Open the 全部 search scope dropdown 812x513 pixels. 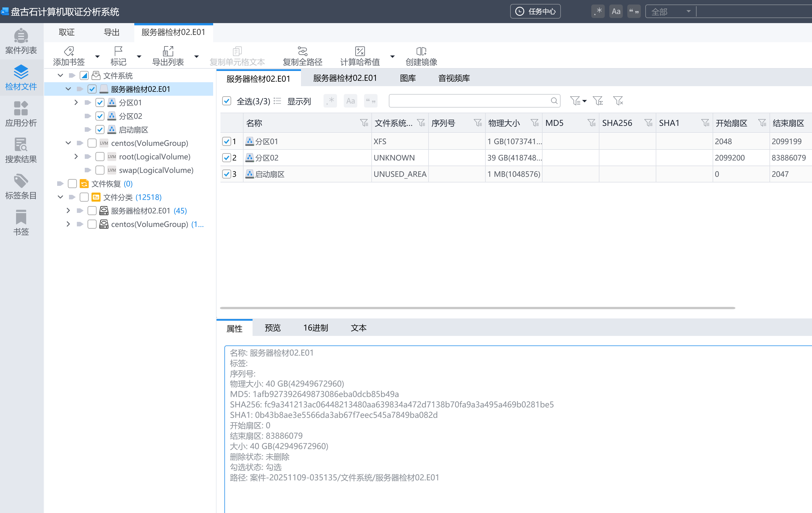coord(670,12)
